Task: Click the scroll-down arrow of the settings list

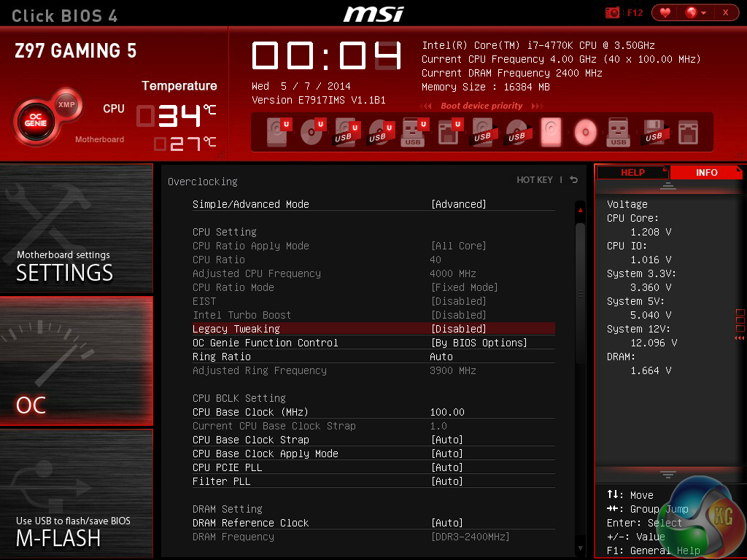Action: [580, 548]
